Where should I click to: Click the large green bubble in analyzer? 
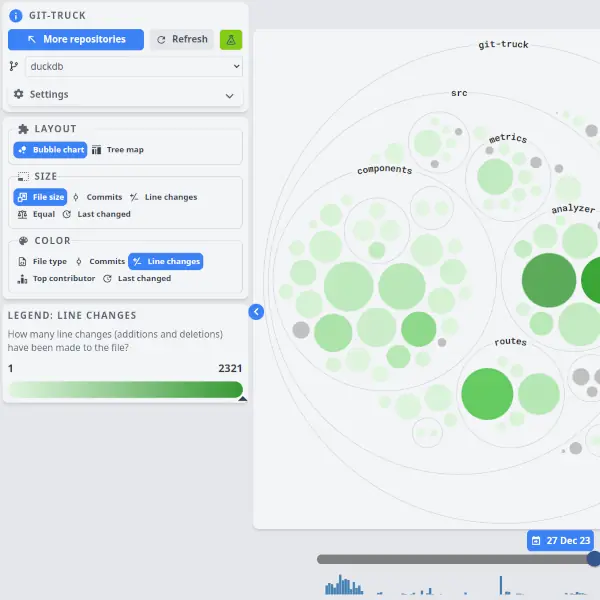click(x=548, y=281)
